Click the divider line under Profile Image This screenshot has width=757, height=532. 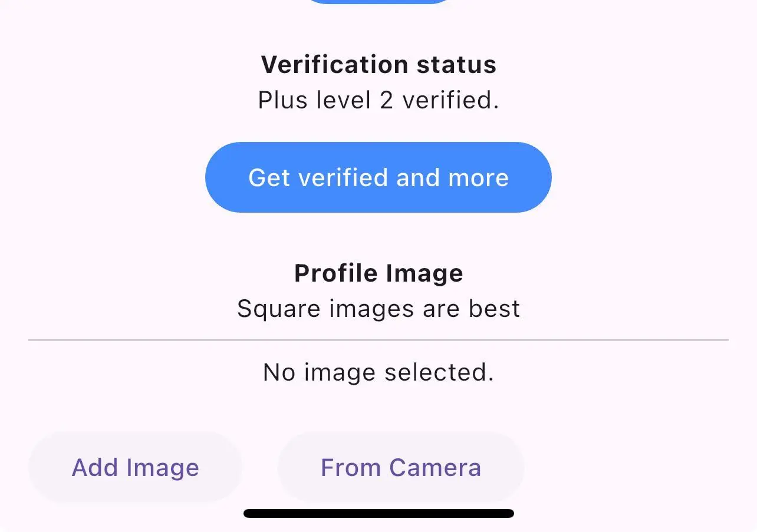[x=378, y=340]
